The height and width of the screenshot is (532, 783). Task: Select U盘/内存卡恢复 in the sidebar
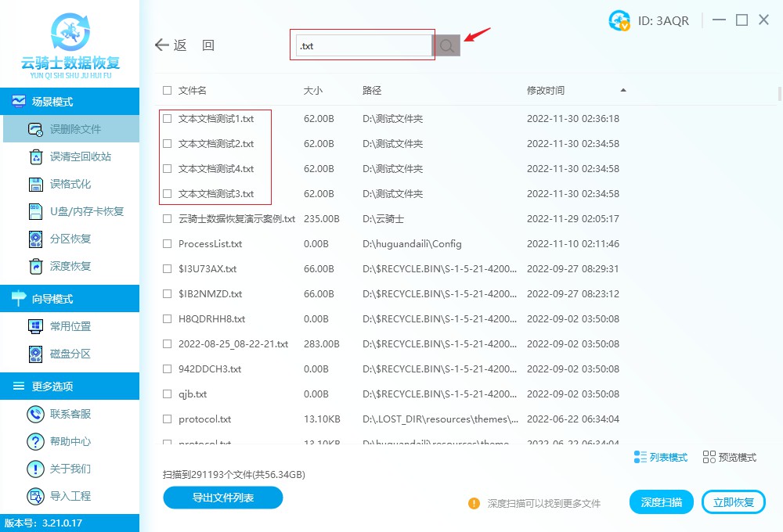(x=70, y=211)
